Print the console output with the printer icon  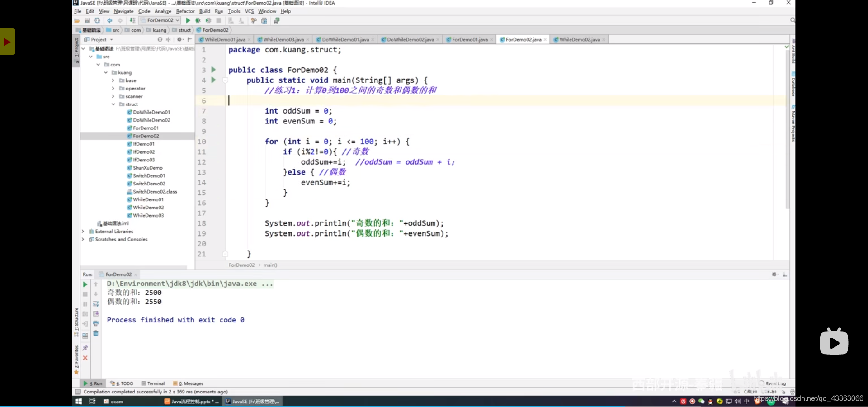(96, 323)
